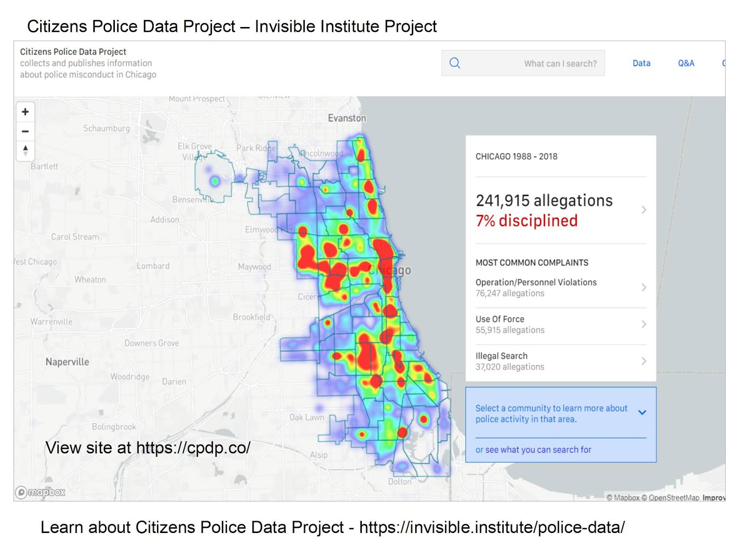Click the Addison map label
The height and width of the screenshot is (560, 747).
pyautogui.click(x=164, y=220)
